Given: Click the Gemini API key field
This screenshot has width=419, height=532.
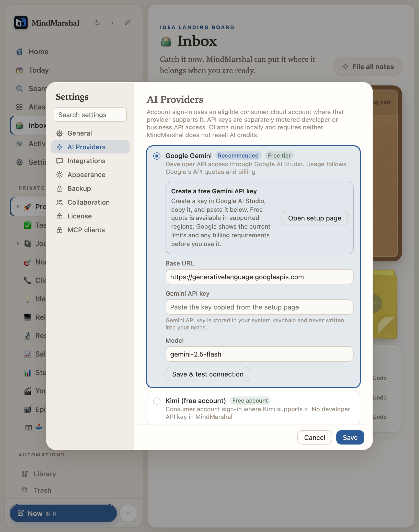Looking at the screenshot, I should (x=260, y=307).
